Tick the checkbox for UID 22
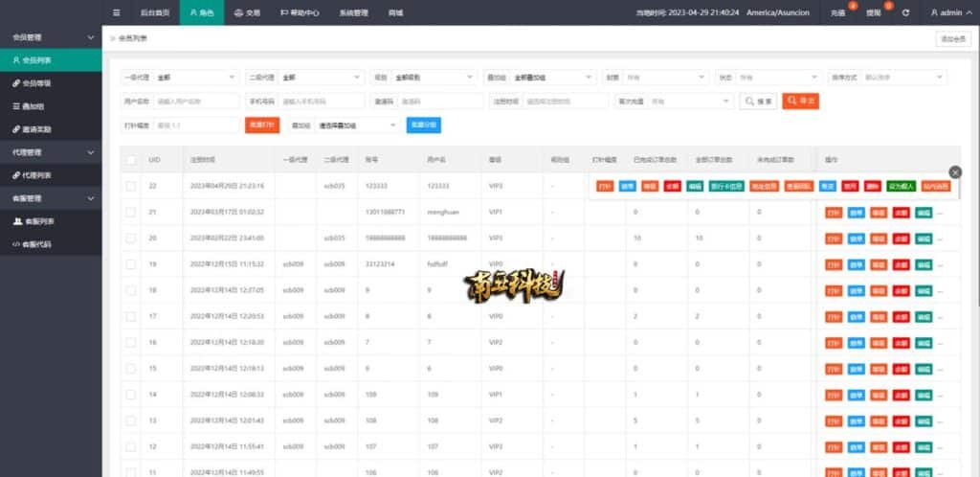The height and width of the screenshot is (477, 980). point(130,185)
